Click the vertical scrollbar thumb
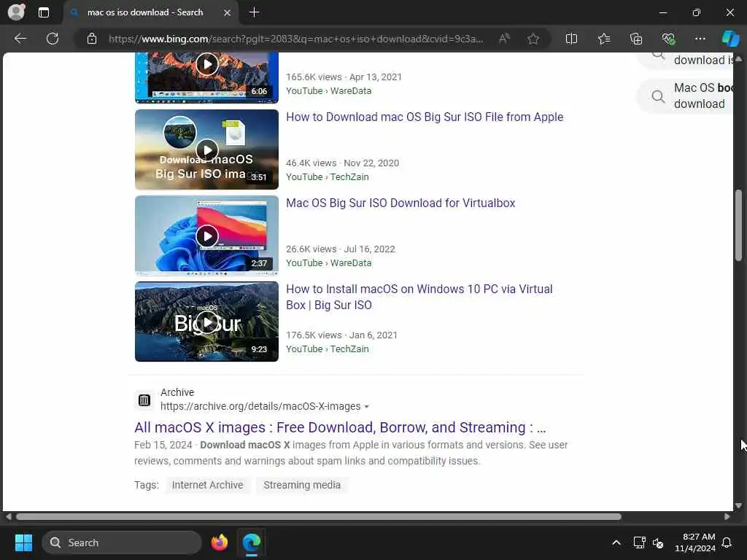 click(x=738, y=225)
